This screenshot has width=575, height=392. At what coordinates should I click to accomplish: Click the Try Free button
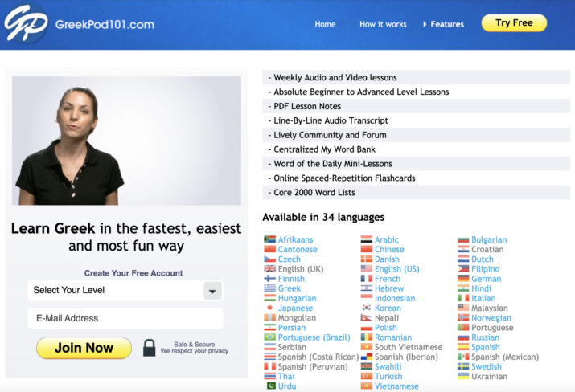pyautogui.click(x=514, y=22)
